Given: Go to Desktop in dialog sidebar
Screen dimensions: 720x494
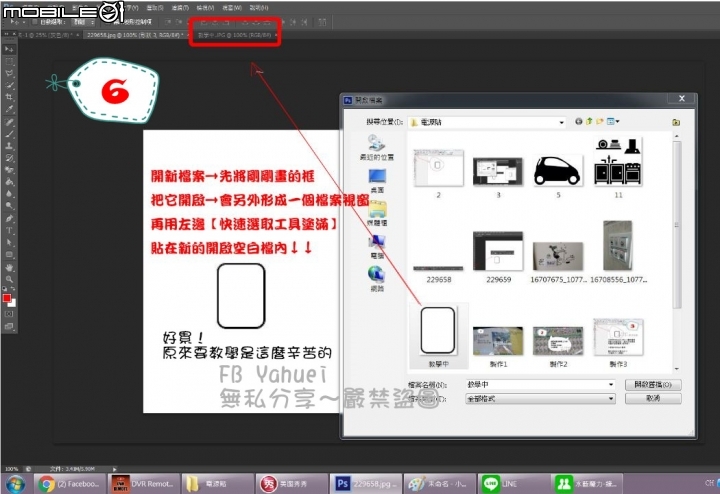Looking at the screenshot, I should pyautogui.click(x=377, y=181).
